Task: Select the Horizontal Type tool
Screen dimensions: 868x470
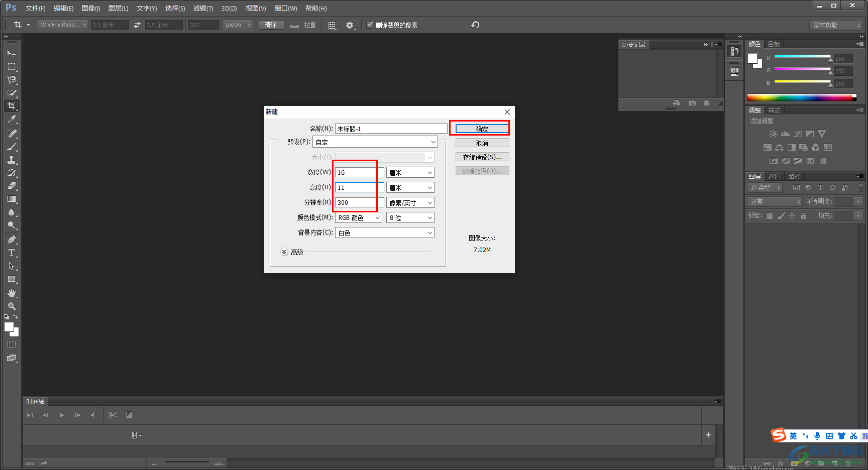Action: click(x=12, y=253)
